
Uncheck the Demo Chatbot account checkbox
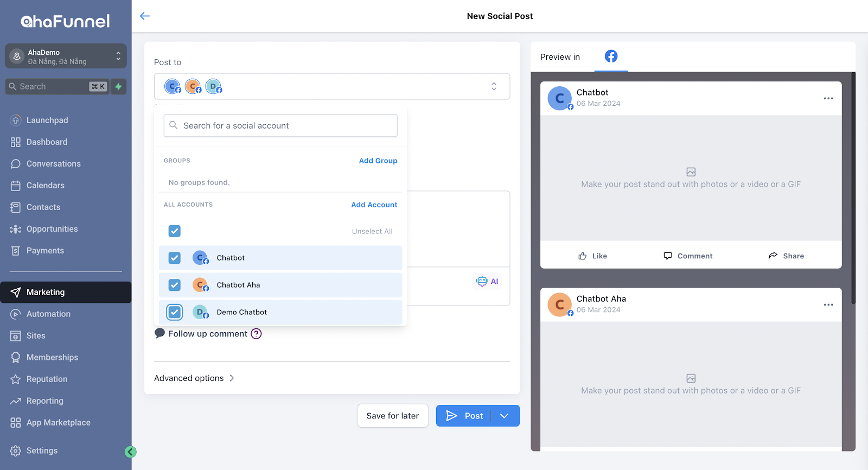tap(174, 312)
